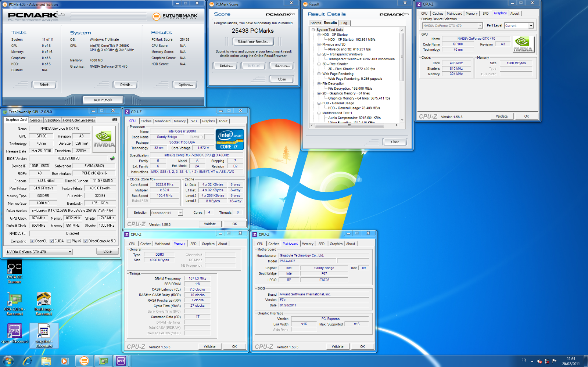The height and width of the screenshot is (367, 588).
Task: Switch to the Sensors tab in GPU-Z
Action: [x=36, y=120]
